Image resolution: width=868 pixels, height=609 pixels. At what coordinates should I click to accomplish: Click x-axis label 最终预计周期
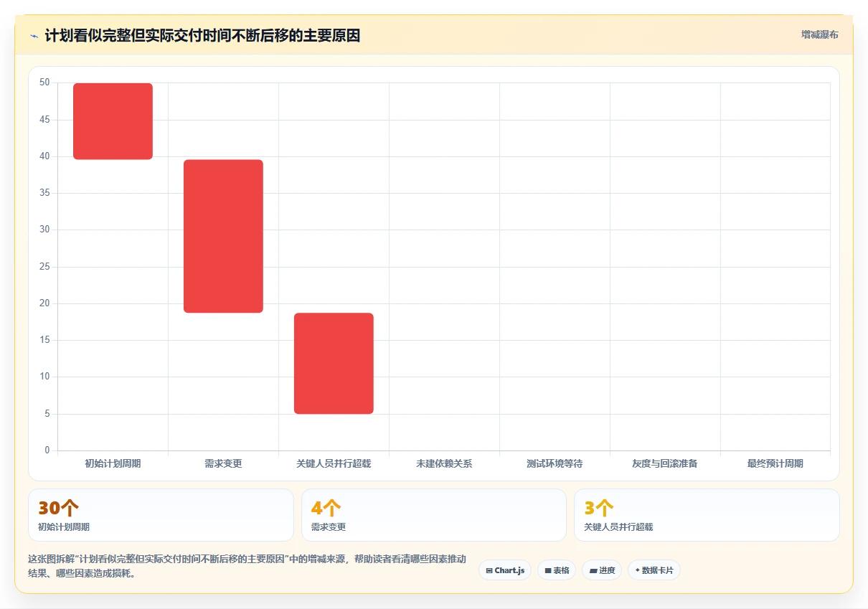[x=775, y=463]
